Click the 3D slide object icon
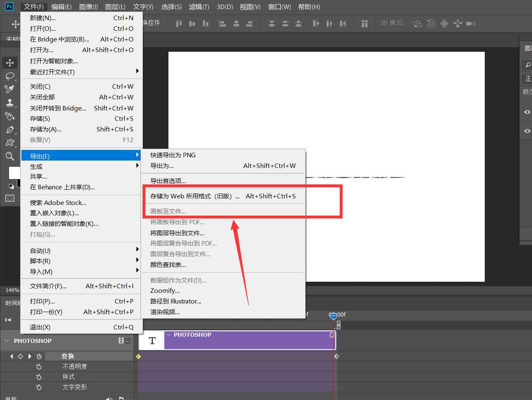 click(x=458, y=23)
